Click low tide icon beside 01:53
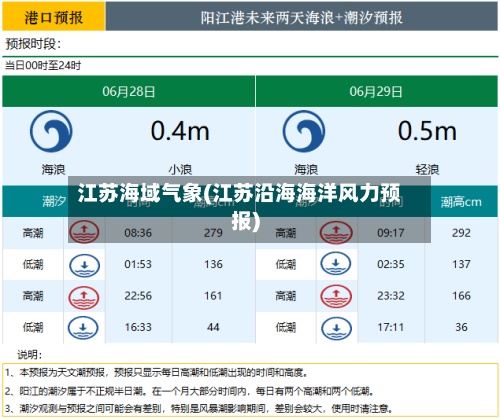The height and width of the screenshot is (419, 500). (84, 265)
